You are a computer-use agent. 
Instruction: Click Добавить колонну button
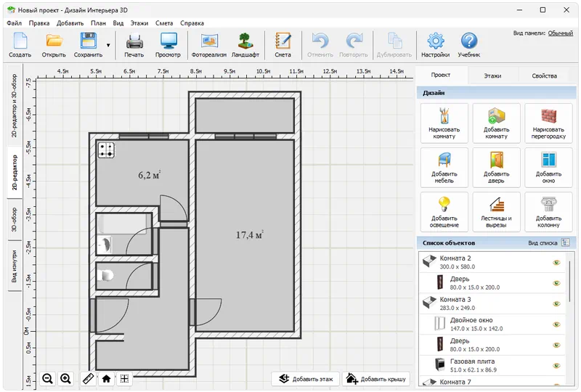click(x=548, y=212)
